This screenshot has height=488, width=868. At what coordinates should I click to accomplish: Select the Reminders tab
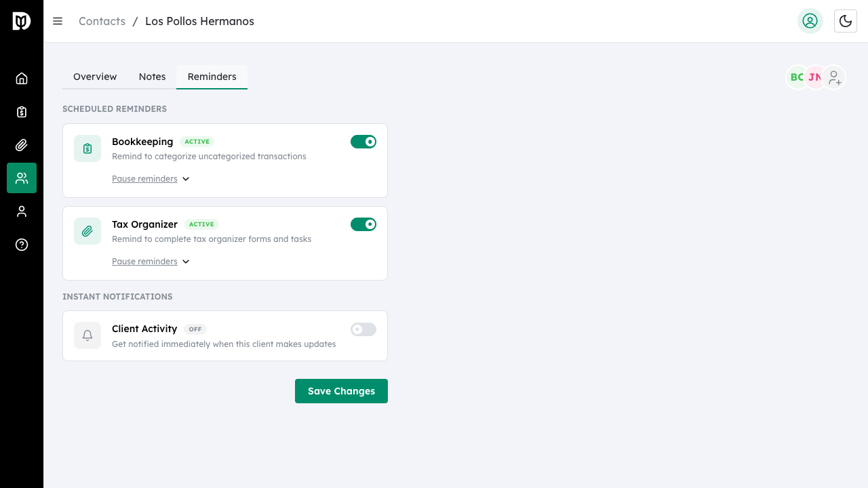point(212,77)
